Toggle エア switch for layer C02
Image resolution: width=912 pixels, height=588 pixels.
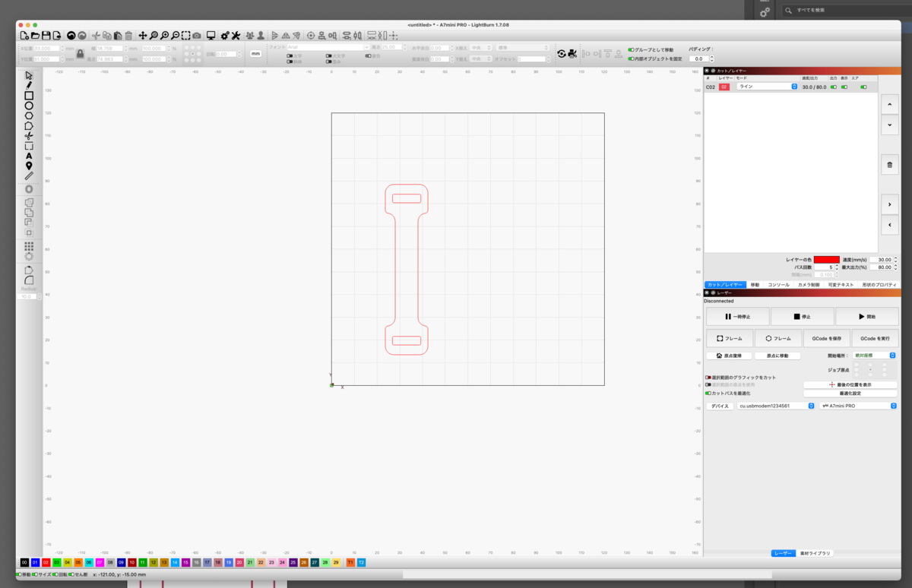[x=863, y=87]
